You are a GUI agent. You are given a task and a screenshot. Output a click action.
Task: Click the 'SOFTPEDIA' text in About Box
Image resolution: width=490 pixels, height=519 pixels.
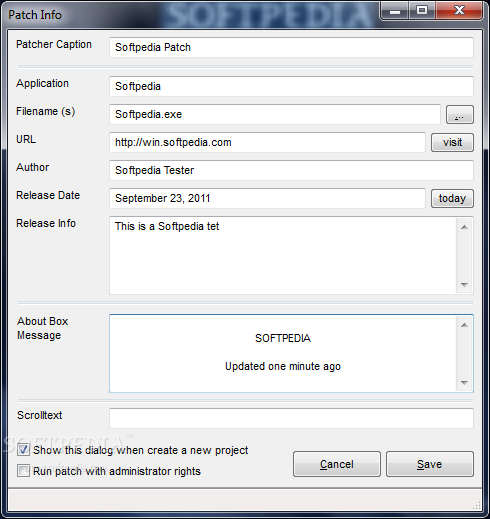(283, 338)
